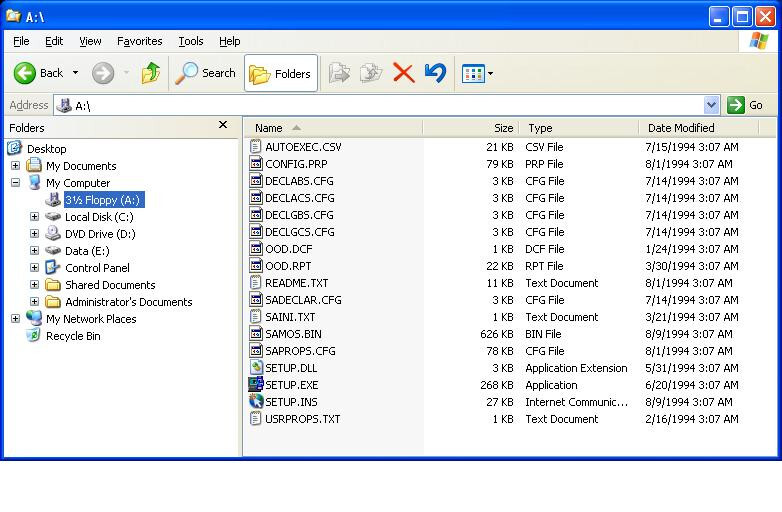Expand Shared Documents tree node
Image resolution: width=782 pixels, height=512 pixels.
coord(34,285)
